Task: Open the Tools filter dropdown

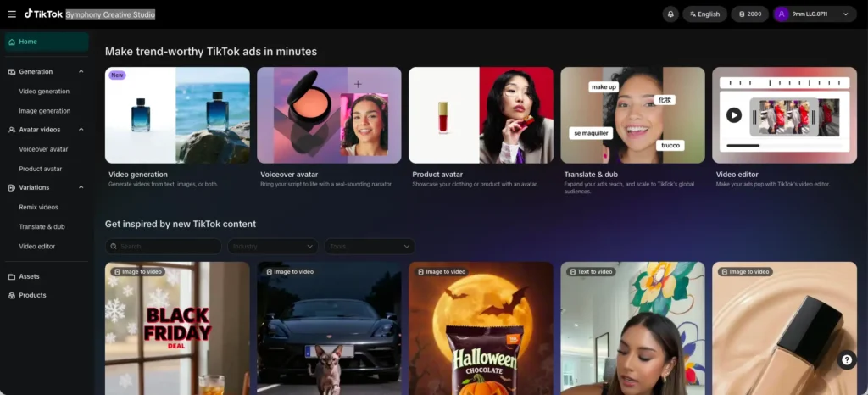Action: click(x=370, y=246)
